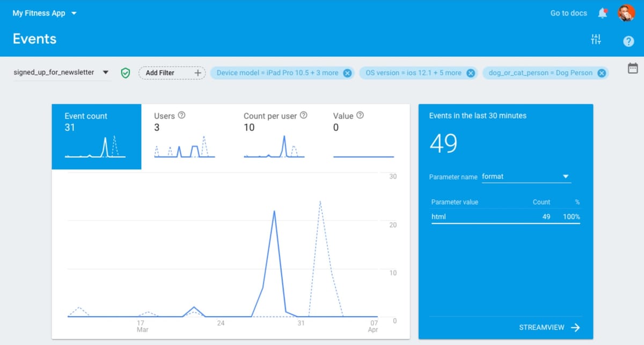
Task: Click the Count column header
Action: tap(541, 202)
